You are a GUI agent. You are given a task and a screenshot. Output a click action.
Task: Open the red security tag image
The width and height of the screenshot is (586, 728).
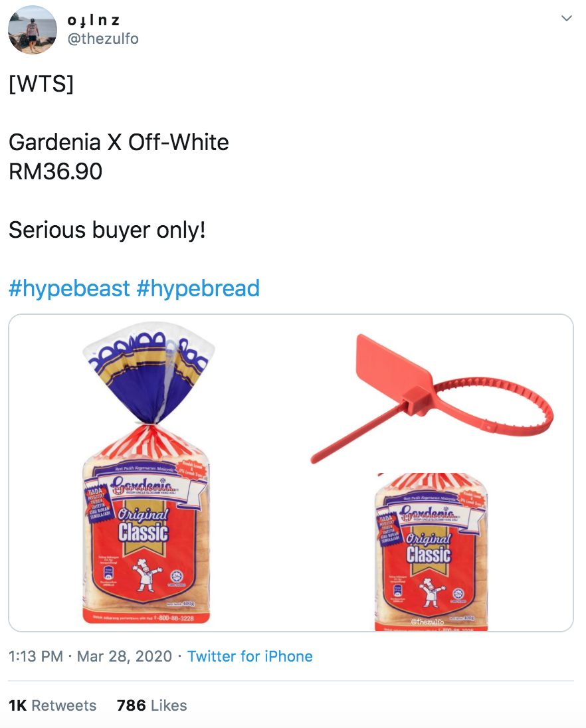tap(433, 399)
